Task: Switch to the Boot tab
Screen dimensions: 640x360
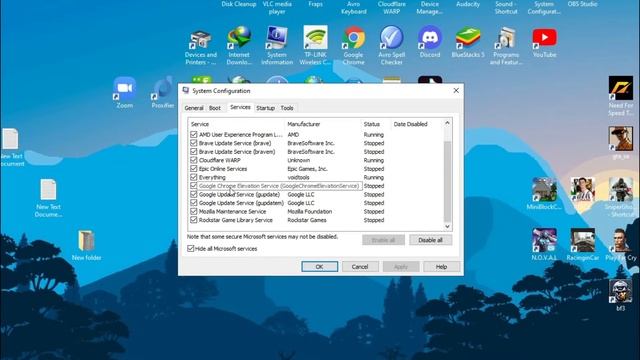Action: [x=215, y=108]
